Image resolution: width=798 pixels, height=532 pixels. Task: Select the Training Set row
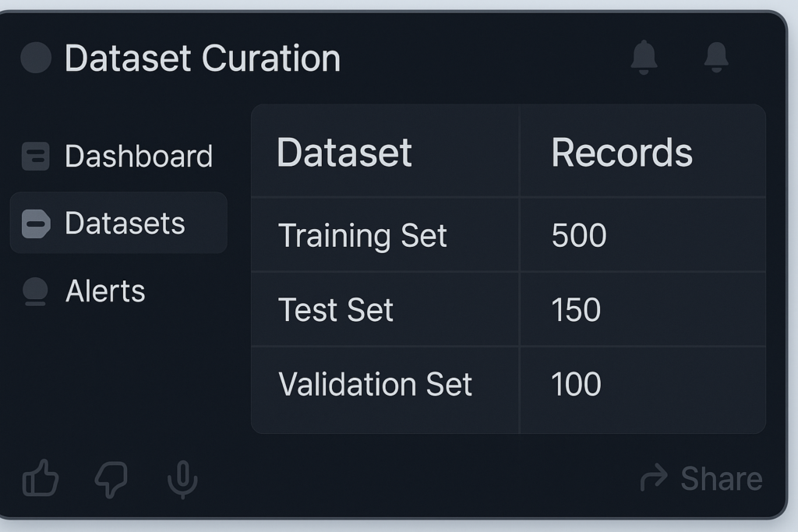[362, 235]
